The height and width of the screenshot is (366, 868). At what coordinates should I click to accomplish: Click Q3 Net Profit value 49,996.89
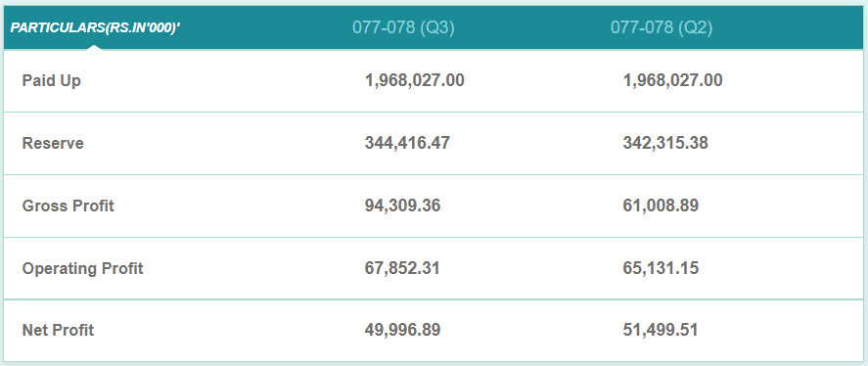pos(402,331)
